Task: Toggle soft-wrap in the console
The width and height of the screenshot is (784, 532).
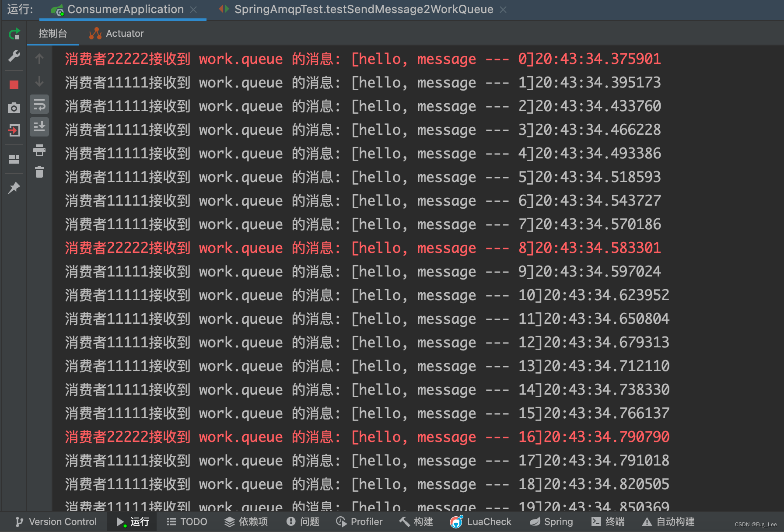Action: pyautogui.click(x=39, y=105)
